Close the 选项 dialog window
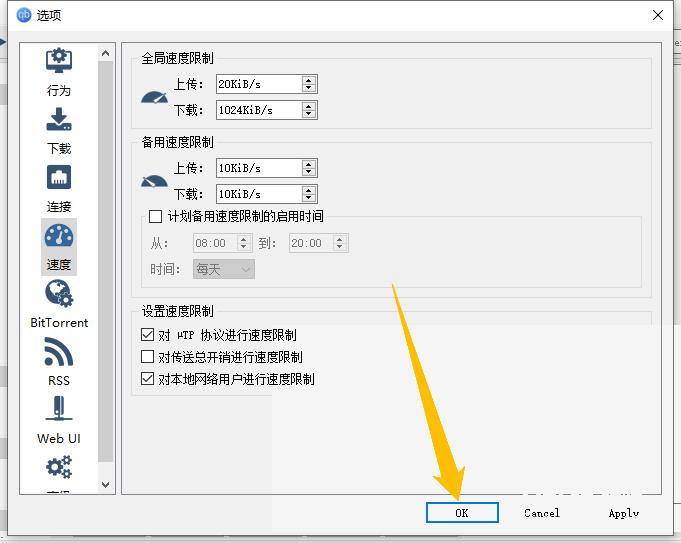The image size is (681, 543). click(658, 15)
